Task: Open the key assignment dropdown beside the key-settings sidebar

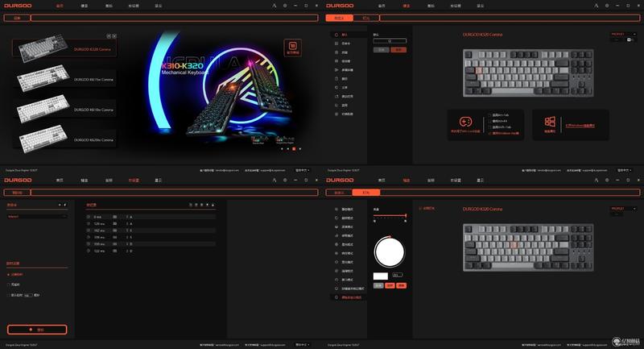Action: coord(390,40)
